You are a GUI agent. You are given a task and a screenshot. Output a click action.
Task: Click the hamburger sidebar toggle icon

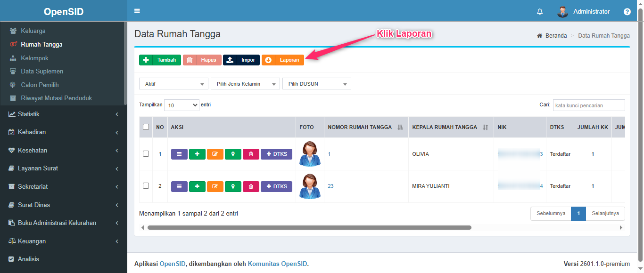click(x=137, y=11)
